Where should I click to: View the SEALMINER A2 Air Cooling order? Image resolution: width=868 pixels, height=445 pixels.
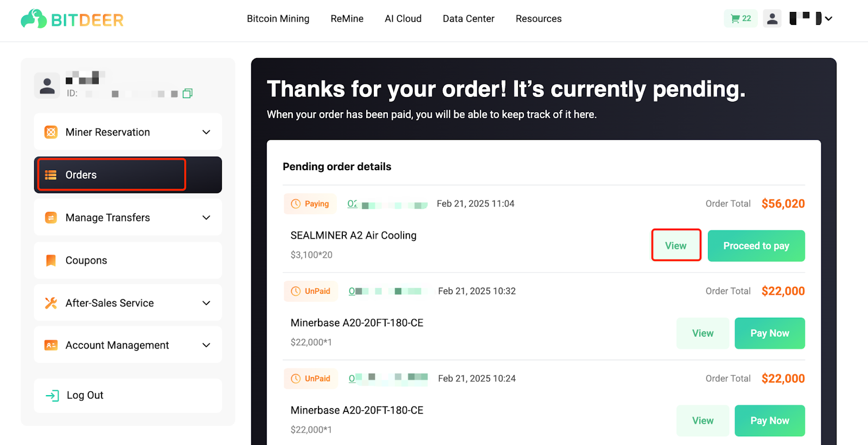point(676,246)
